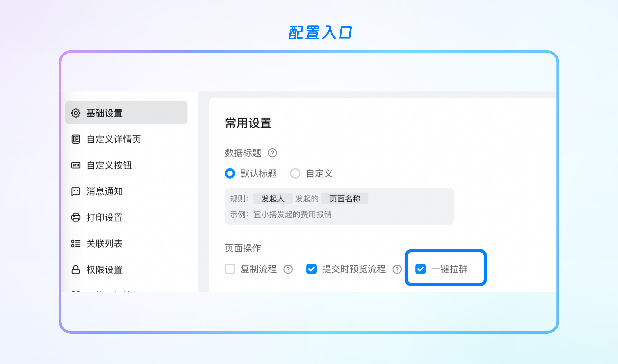Screen dimensions: 618x364
Task: Click the chat bubble icon for 消息通知
Action: tap(76, 192)
